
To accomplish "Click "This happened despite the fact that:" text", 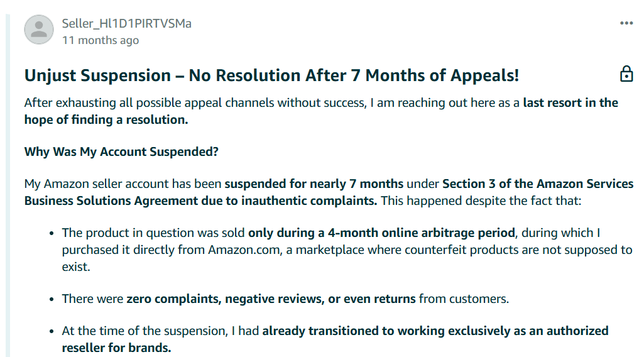I will coord(481,201).
